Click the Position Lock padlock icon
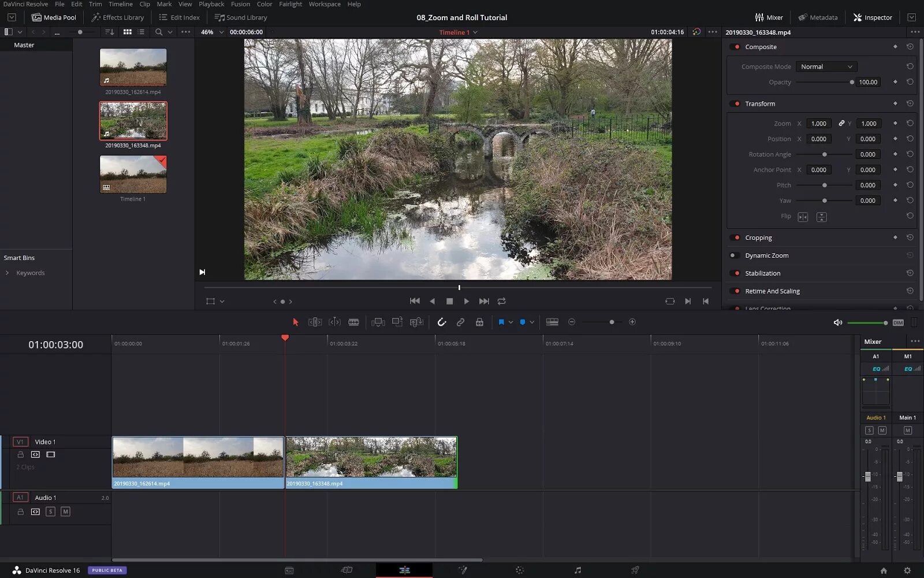The width and height of the screenshot is (924, 578). coord(479,322)
